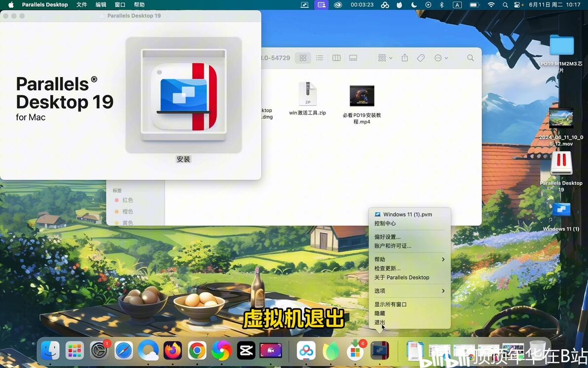
Task: Open Parallels Desktop app menu in menu bar
Action: coord(45,5)
